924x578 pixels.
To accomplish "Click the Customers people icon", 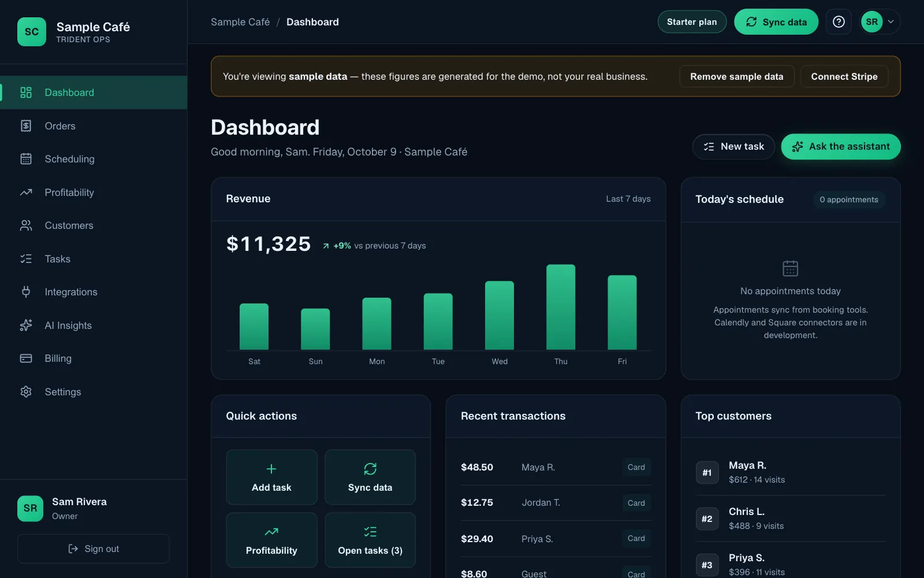I will (x=26, y=225).
